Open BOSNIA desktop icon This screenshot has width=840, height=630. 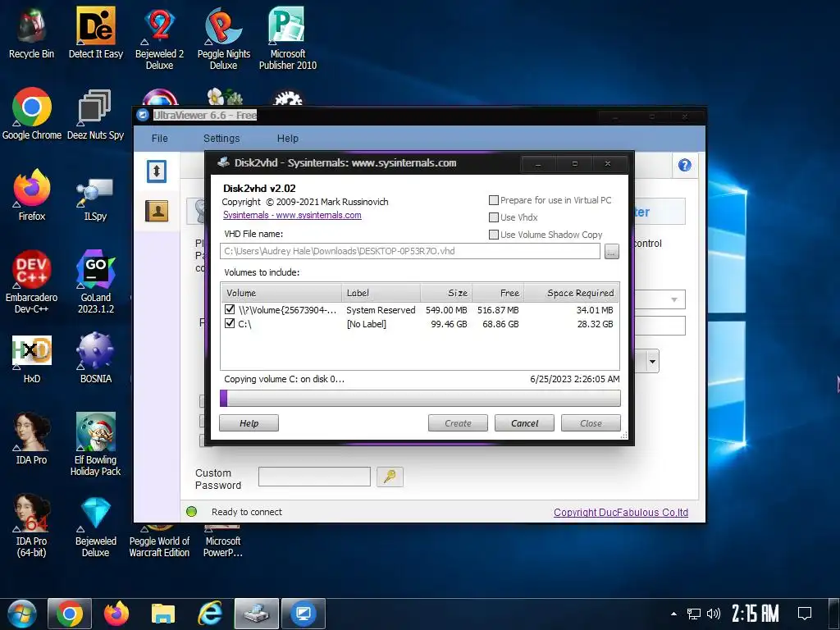(95, 358)
